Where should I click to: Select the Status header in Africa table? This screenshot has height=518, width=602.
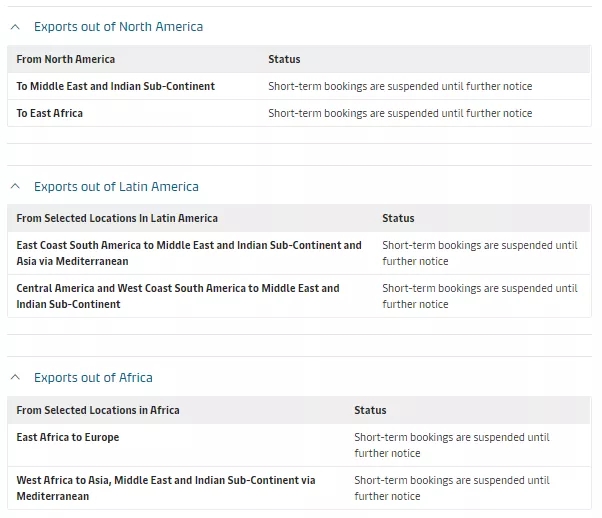tap(370, 410)
